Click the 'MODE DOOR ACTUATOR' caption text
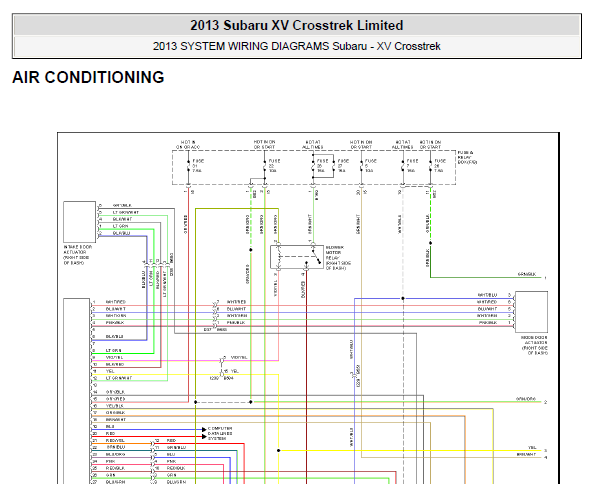Viewport: 601px width, 484px height. 534,345
